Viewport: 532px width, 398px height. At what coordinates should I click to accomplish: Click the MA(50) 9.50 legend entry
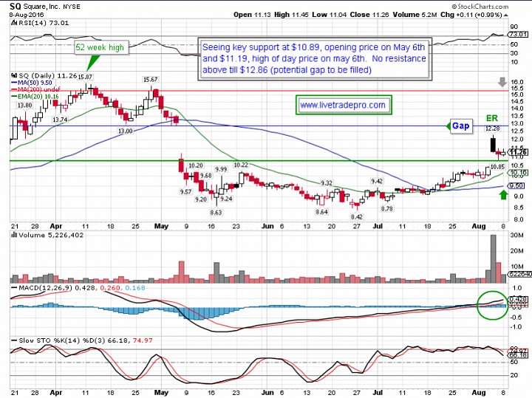[31, 83]
